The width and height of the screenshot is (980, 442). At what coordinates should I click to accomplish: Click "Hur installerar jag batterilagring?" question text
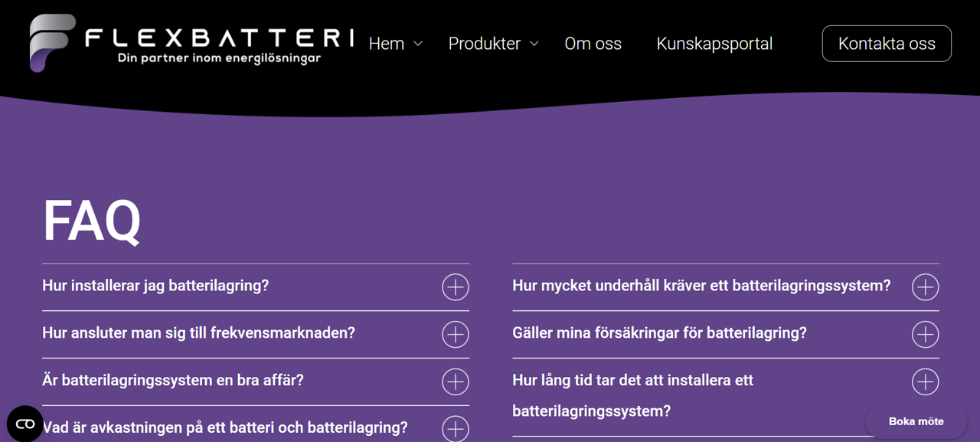155,286
